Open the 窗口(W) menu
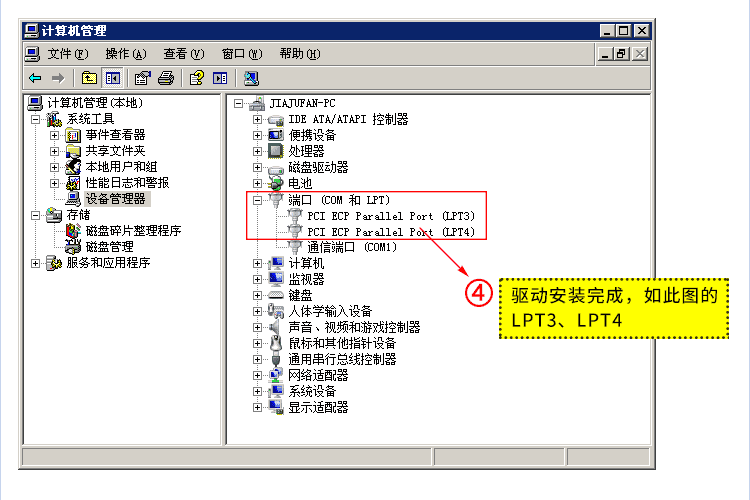 coord(242,54)
